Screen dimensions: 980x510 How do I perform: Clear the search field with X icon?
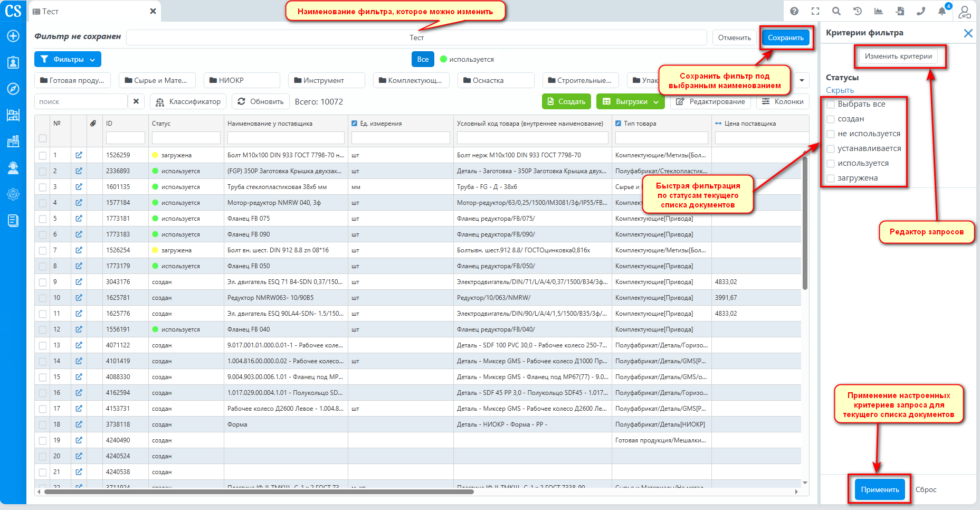pos(136,101)
